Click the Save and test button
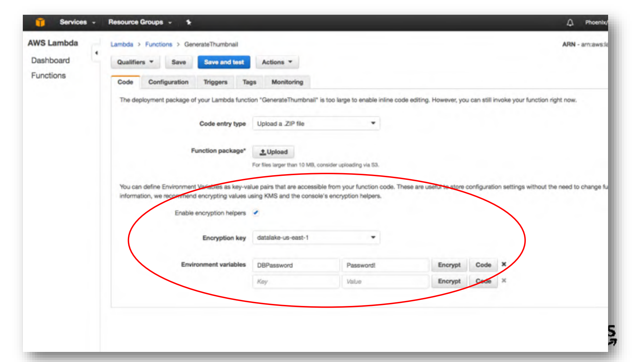This screenshot has height=362, width=644. pos(224,62)
